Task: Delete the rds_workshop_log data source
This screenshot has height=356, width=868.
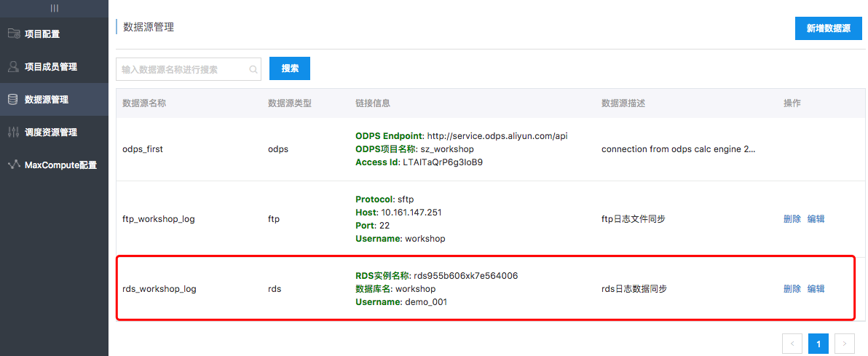Action: [792, 288]
